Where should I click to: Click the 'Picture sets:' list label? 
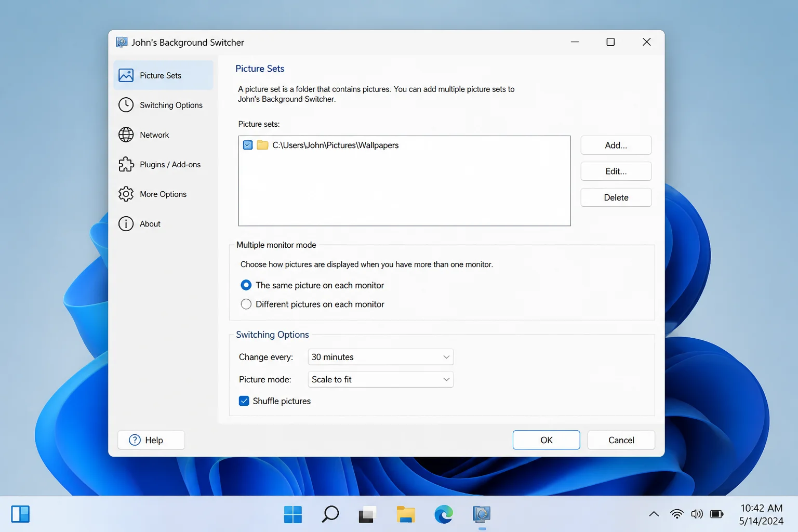pos(259,124)
